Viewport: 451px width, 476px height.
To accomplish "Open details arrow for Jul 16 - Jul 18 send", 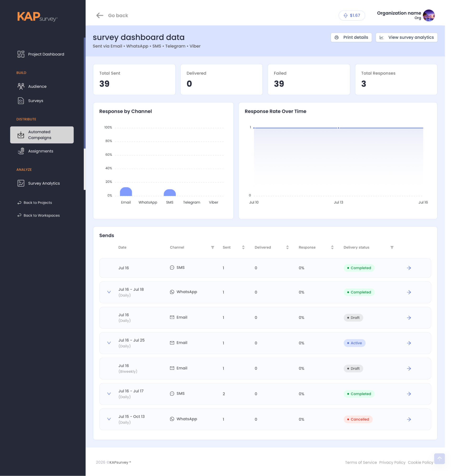I will [409, 292].
